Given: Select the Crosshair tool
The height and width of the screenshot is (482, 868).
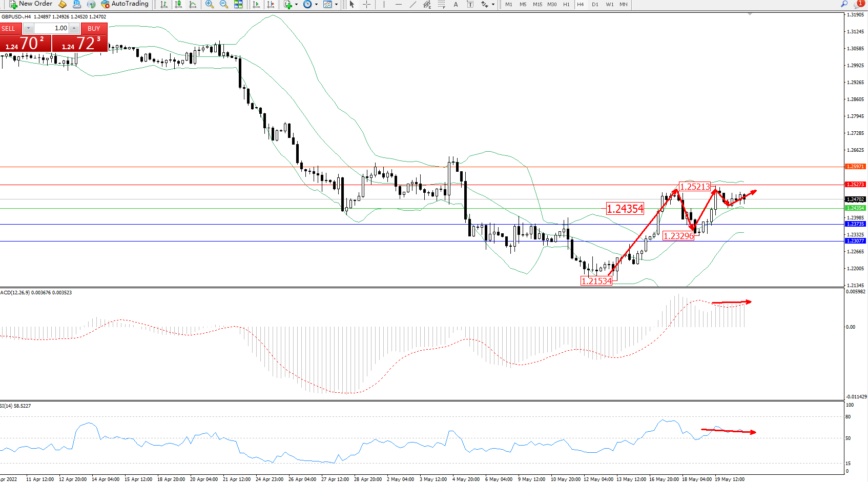Looking at the screenshot, I should click(366, 4).
